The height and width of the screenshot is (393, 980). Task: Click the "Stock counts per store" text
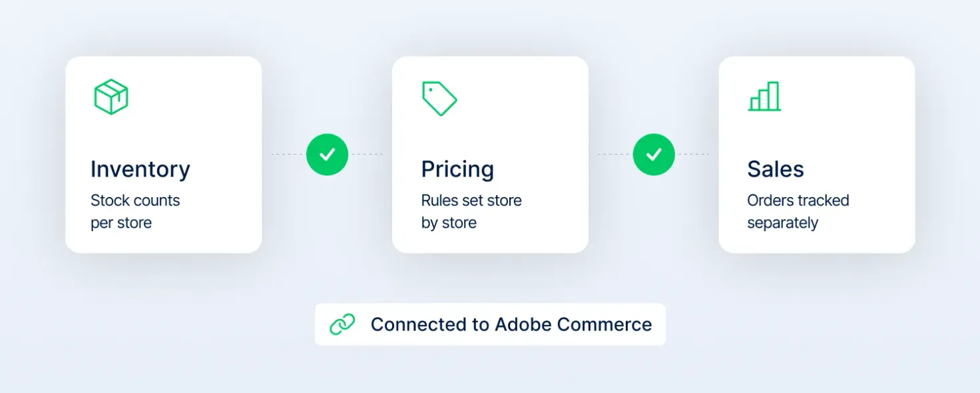(135, 212)
